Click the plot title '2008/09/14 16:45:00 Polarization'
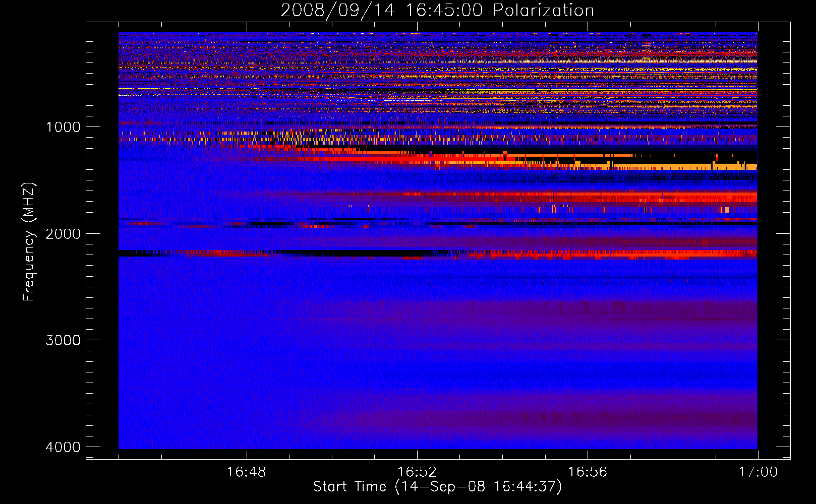The width and height of the screenshot is (816, 504). (x=437, y=11)
